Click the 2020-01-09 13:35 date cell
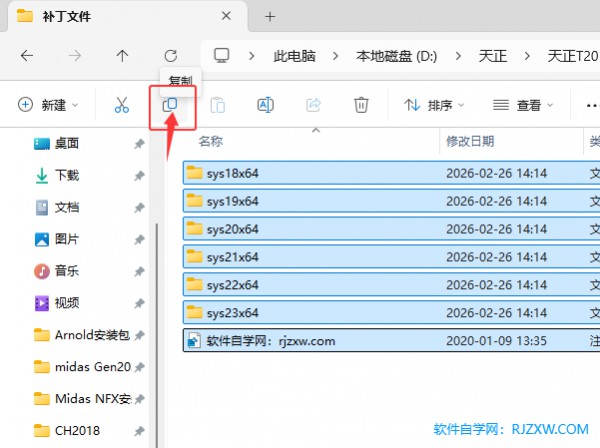 click(496, 340)
